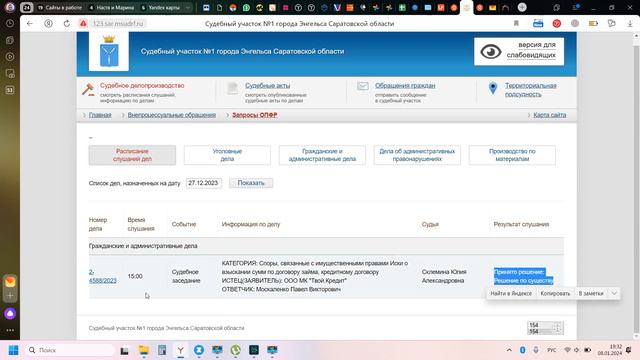The height and width of the screenshot is (360, 640).
Task: Choose В заметки in the selection popup
Action: (591, 293)
